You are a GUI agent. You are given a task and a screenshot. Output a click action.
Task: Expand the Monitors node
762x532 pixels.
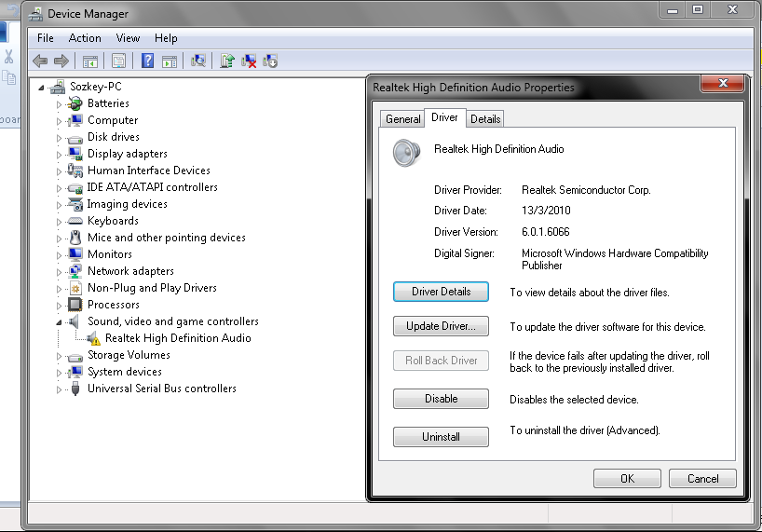[x=59, y=255]
